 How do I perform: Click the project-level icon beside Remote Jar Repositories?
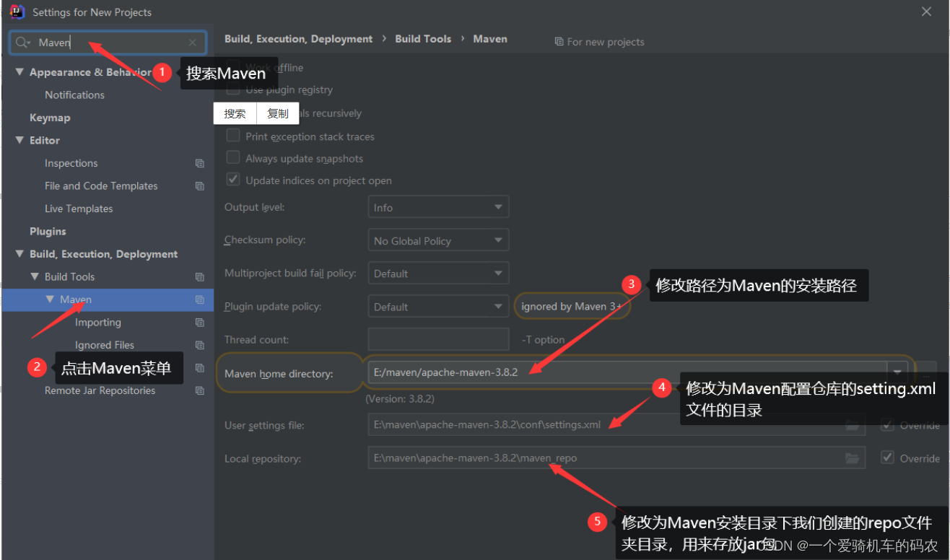click(x=200, y=391)
